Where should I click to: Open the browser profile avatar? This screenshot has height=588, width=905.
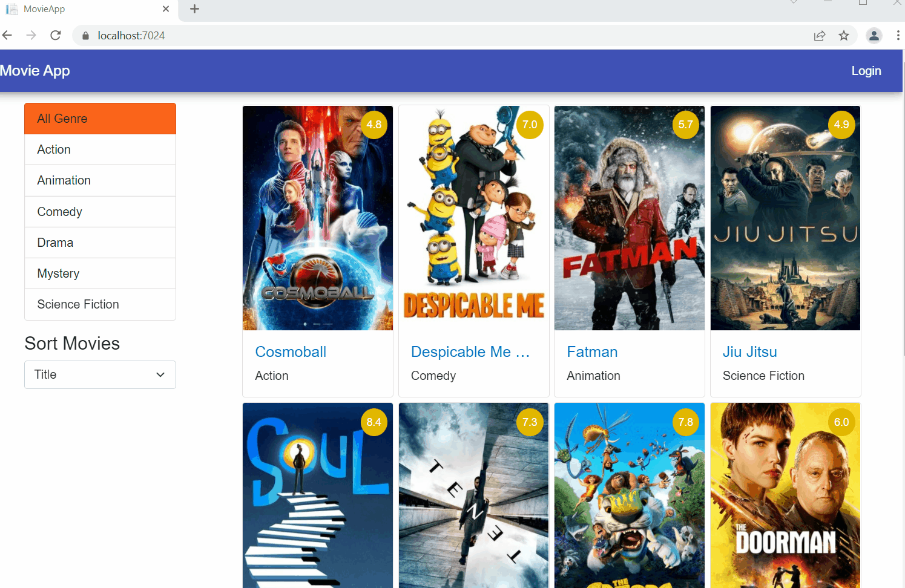click(x=874, y=36)
